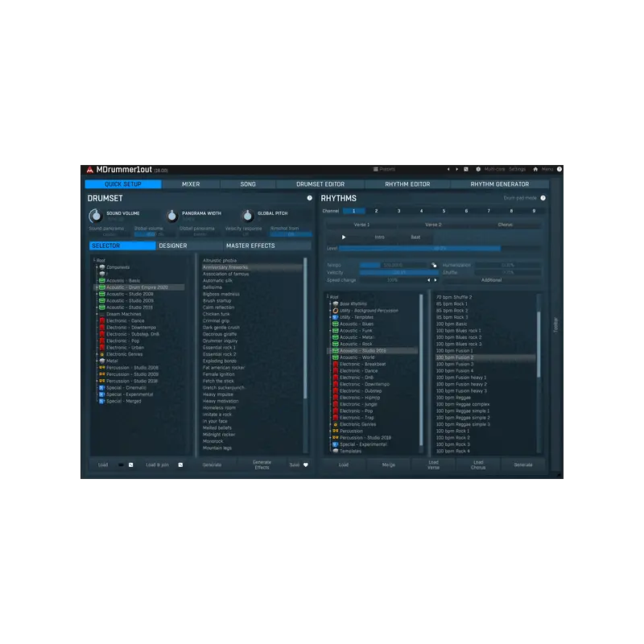Viewport: 644px width, 644px height.
Task: Expand the Components tree node
Action: point(97,267)
